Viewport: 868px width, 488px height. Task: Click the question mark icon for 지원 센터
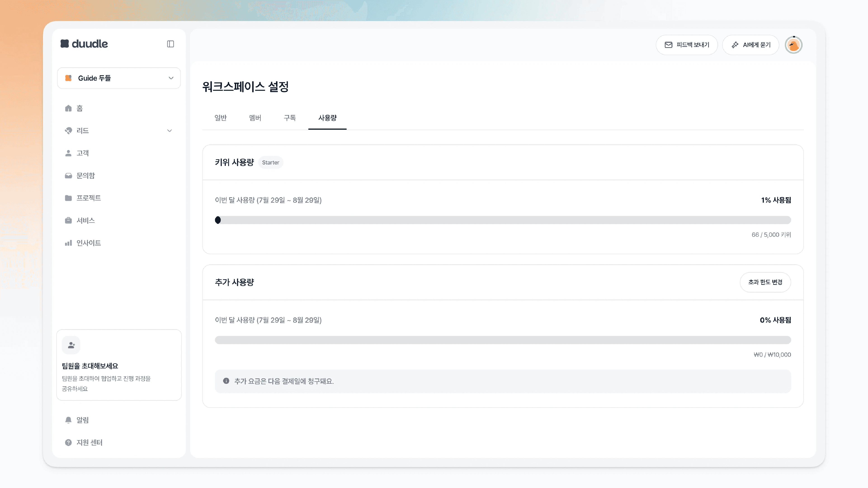click(x=68, y=443)
